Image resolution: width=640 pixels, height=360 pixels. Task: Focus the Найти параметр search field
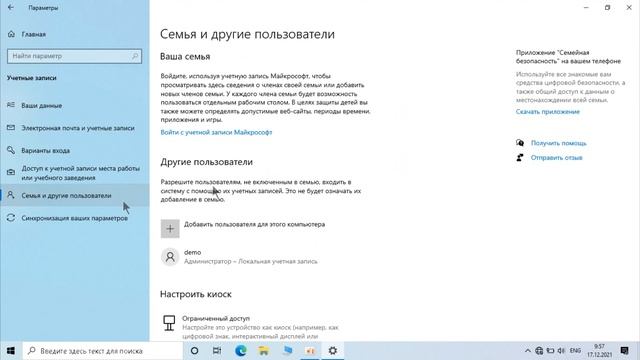point(74,56)
